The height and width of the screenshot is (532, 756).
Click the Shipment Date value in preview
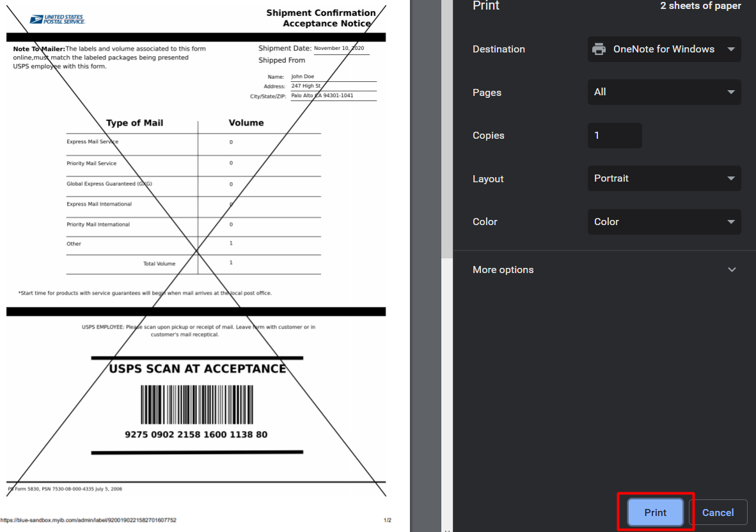coord(339,49)
